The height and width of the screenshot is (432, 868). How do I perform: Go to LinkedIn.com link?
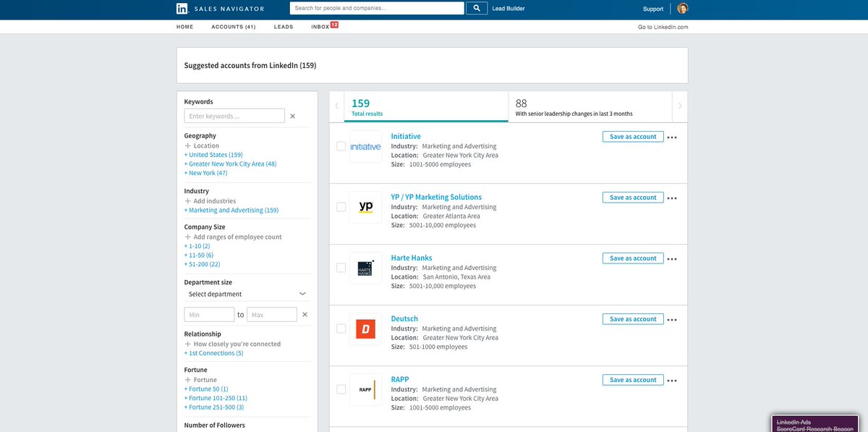coord(663,27)
